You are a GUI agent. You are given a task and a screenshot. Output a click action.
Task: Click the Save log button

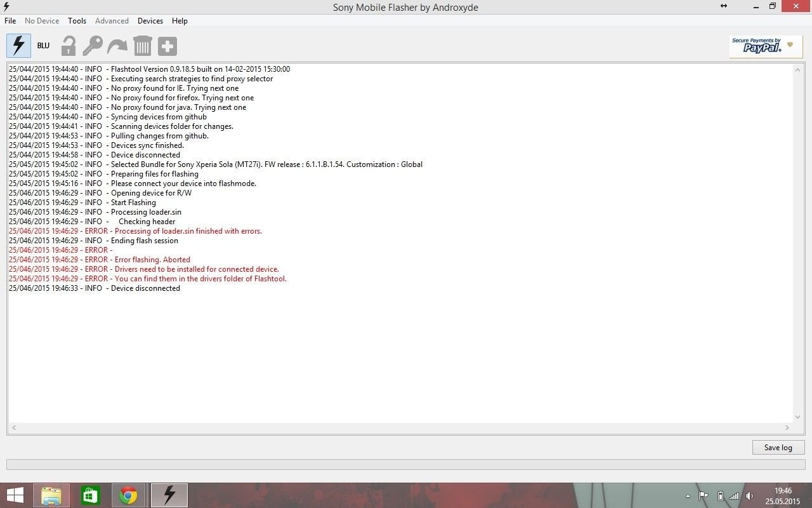(778, 448)
